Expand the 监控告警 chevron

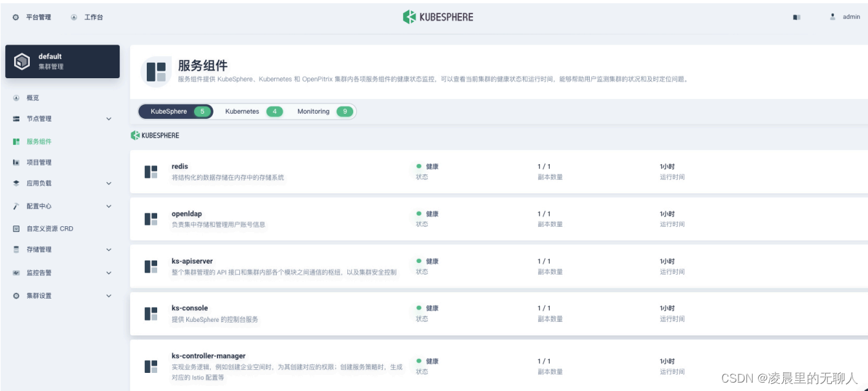coord(109,273)
